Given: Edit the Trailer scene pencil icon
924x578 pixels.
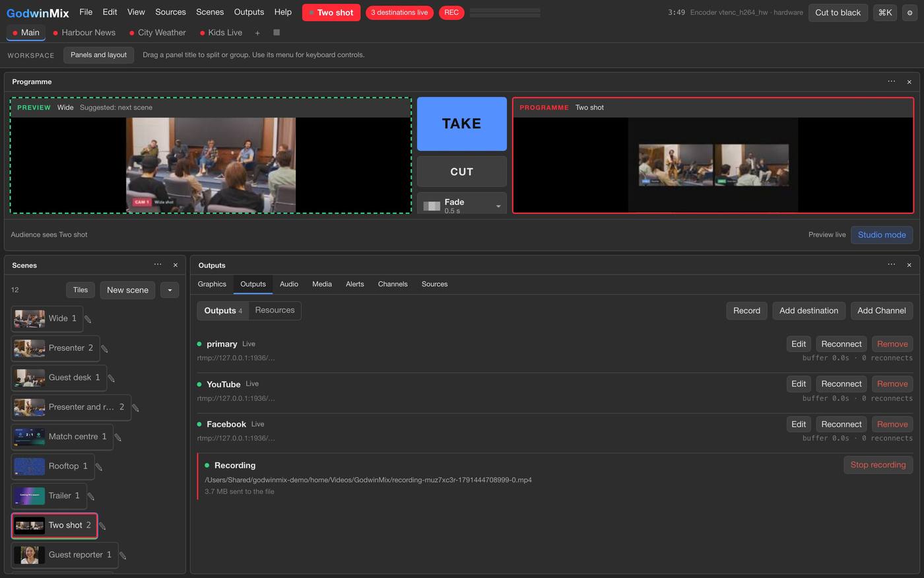Looking at the screenshot, I should point(91,497).
